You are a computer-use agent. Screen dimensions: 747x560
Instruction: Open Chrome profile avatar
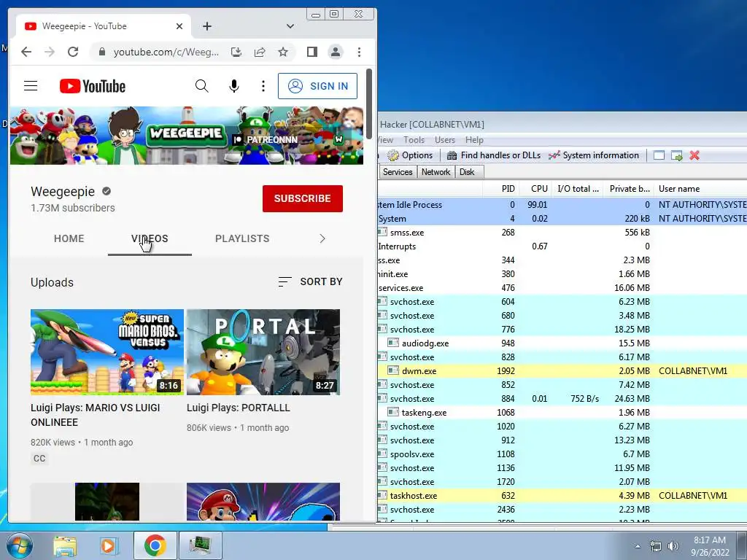336,52
